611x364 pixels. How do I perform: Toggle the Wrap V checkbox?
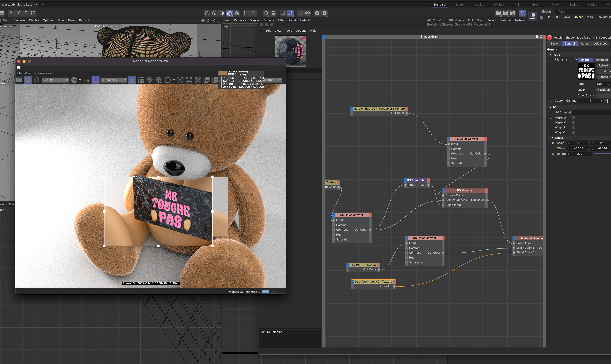[x=574, y=133]
